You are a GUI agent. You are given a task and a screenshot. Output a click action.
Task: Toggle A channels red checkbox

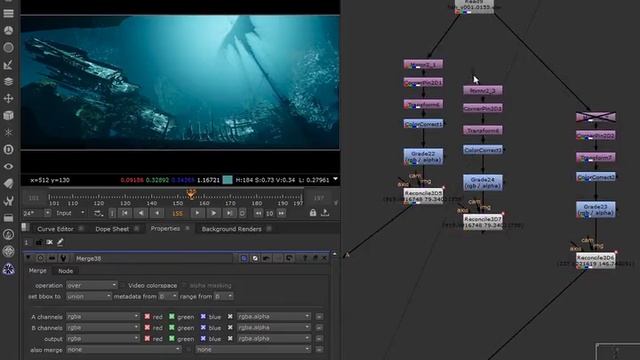click(x=147, y=316)
